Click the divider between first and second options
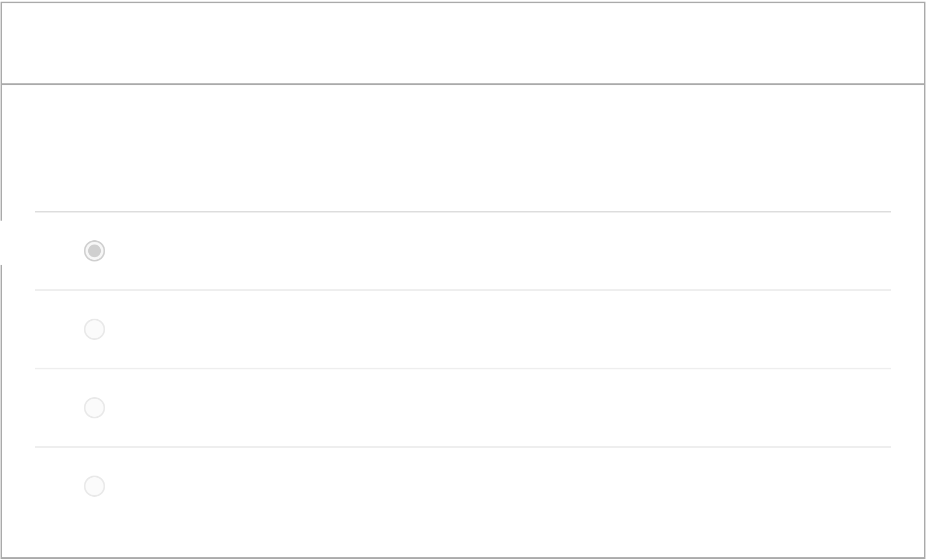 point(463,290)
